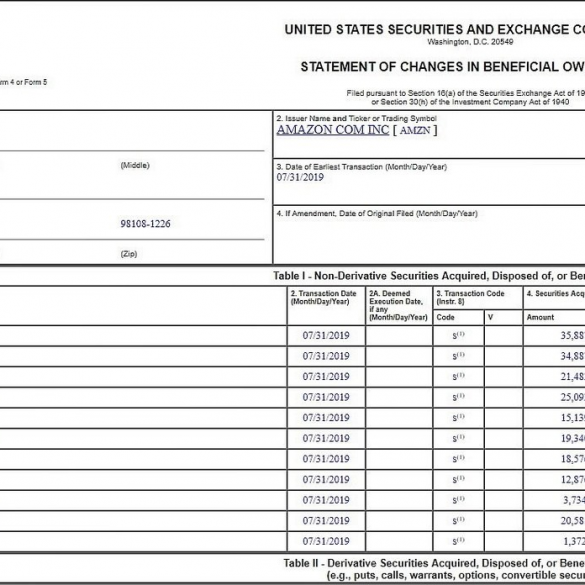The height and width of the screenshot is (585, 585).
Task: Click the 'Code' sub-column header
Action: [445, 317]
